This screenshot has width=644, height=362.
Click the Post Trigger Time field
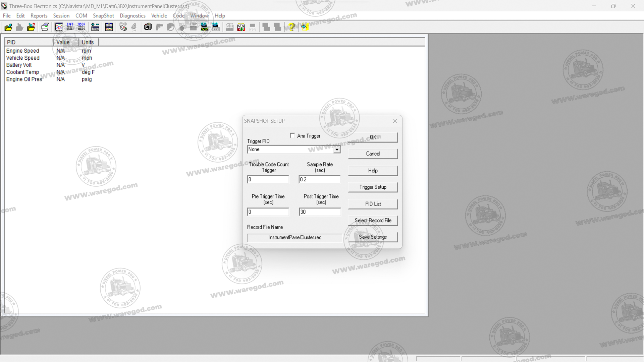[319, 212]
